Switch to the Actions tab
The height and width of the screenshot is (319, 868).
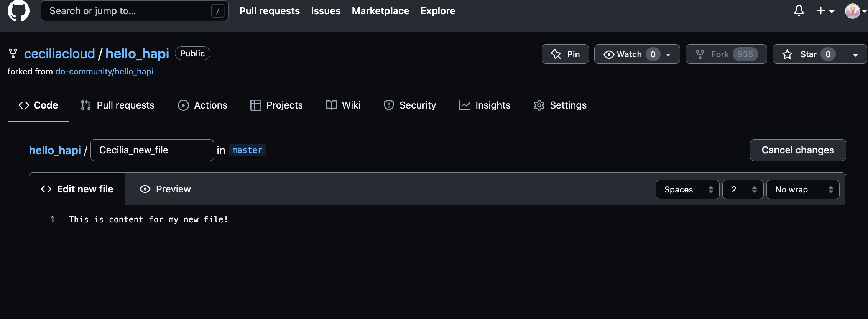pyautogui.click(x=202, y=105)
